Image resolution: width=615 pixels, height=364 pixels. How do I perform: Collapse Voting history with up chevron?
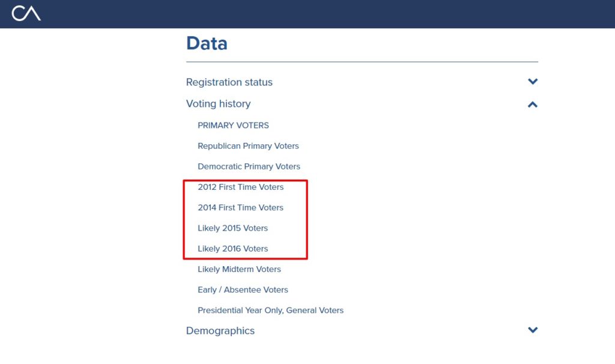(533, 105)
